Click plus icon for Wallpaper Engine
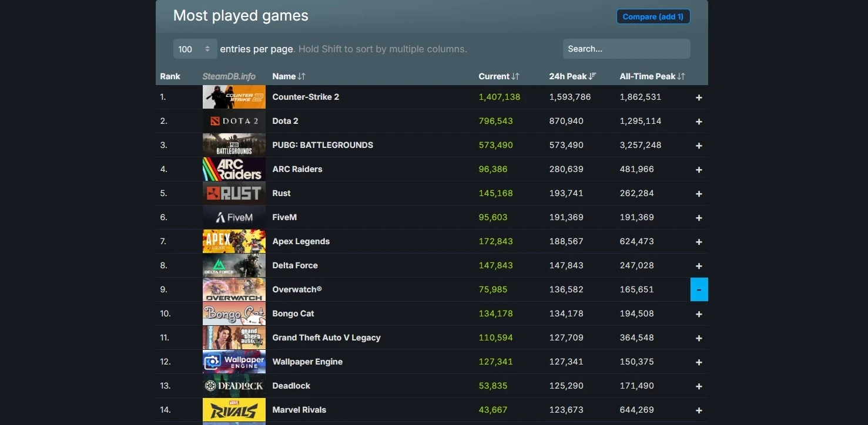Image resolution: width=868 pixels, height=425 pixels. (699, 362)
